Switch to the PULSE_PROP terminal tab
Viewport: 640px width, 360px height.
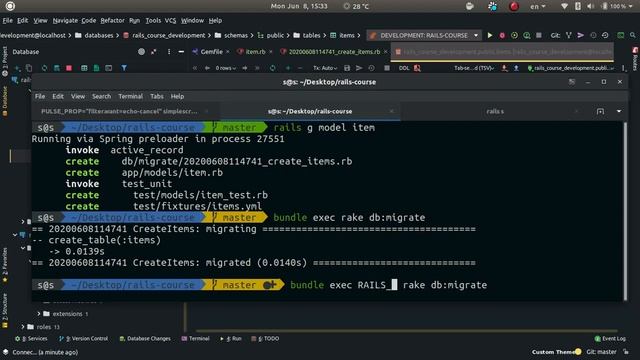pyautogui.click(x=119, y=111)
